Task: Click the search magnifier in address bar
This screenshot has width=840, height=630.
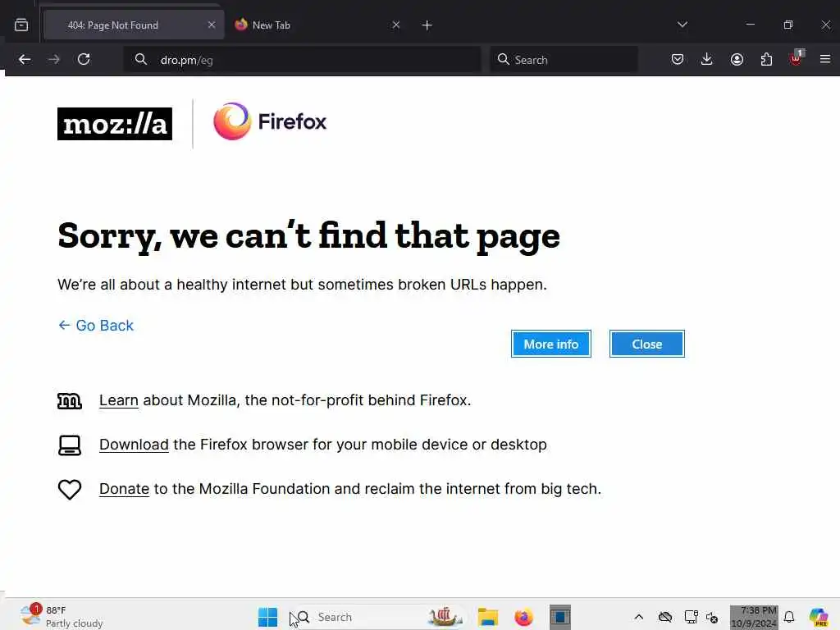Action: tap(140, 59)
